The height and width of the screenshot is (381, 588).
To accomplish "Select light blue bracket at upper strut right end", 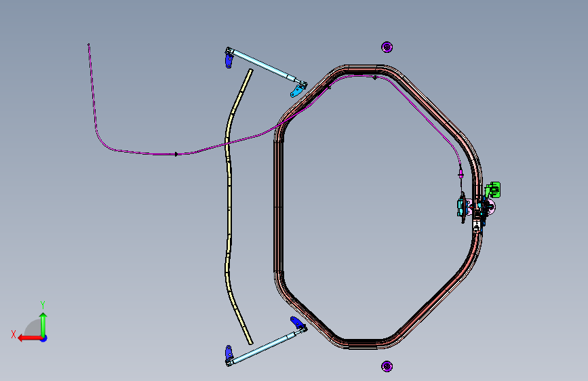I will coord(297,91).
